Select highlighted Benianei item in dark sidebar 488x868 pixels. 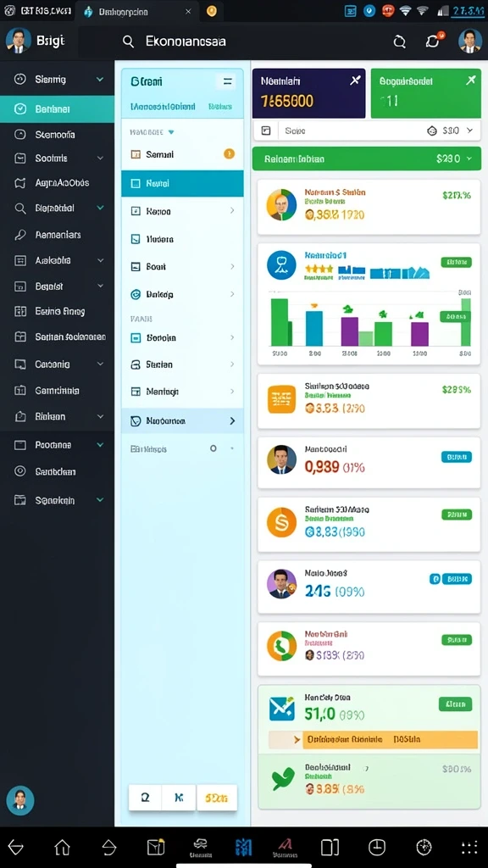pos(57,109)
